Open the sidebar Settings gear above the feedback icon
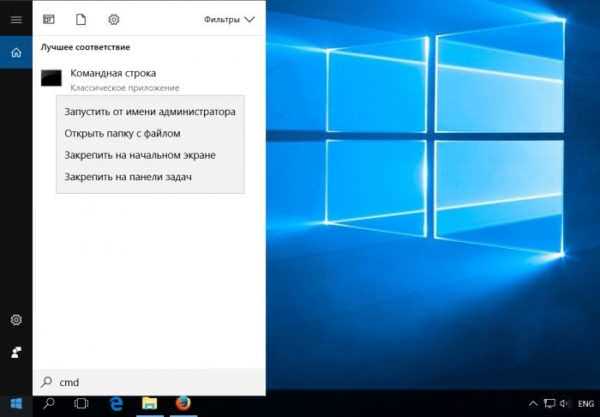The width and height of the screenshot is (600, 417). 16,319
